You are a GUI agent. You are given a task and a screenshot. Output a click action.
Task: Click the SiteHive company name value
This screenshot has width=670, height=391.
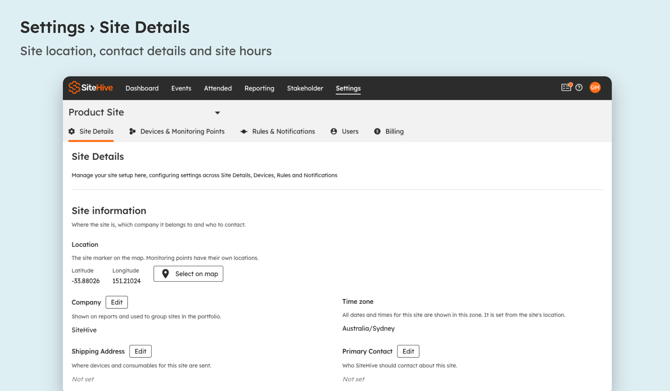pos(84,330)
